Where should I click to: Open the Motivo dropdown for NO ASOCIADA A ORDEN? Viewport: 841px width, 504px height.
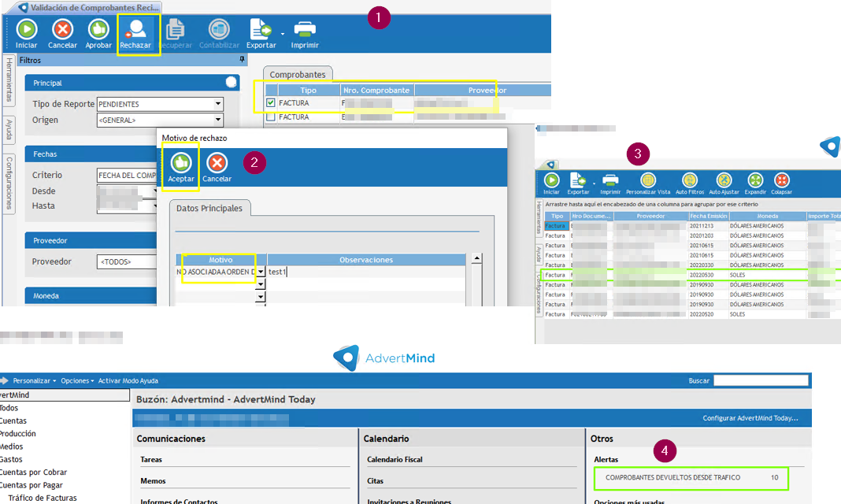coord(261,272)
